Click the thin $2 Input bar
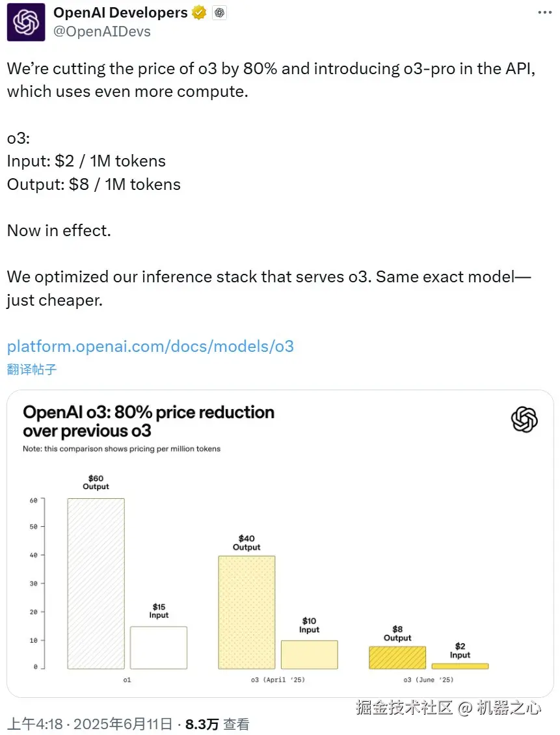Image resolution: width=560 pixels, height=735 pixels. pyautogui.click(x=460, y=666)
